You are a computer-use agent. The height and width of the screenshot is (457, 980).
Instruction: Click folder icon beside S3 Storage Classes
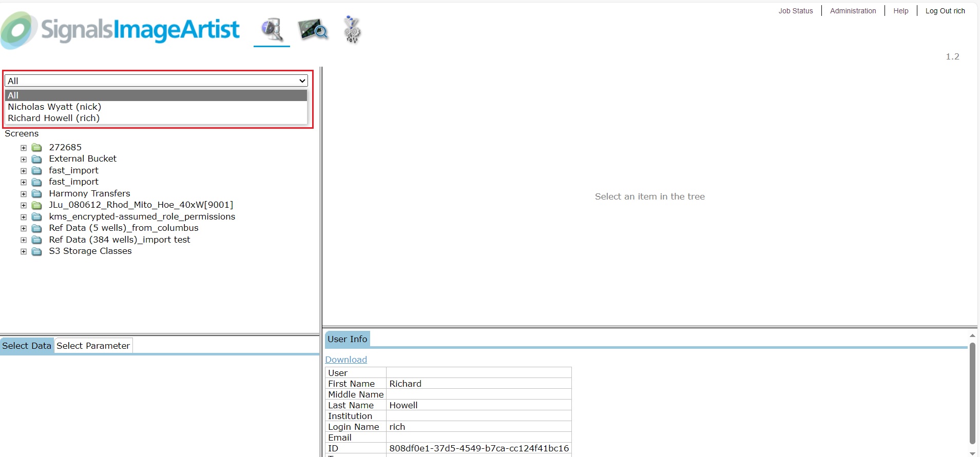pyautogui.click(x=37, y=251)
